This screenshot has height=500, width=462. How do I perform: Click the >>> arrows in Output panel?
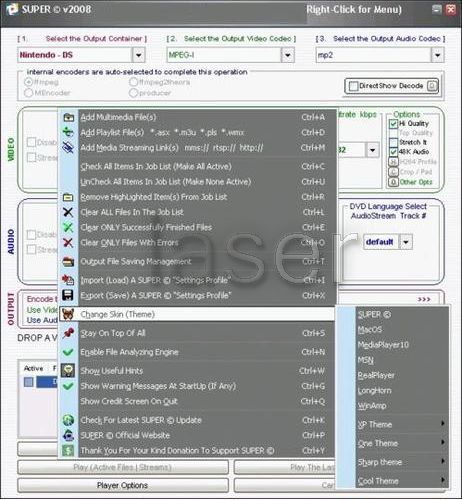point(424,299)
